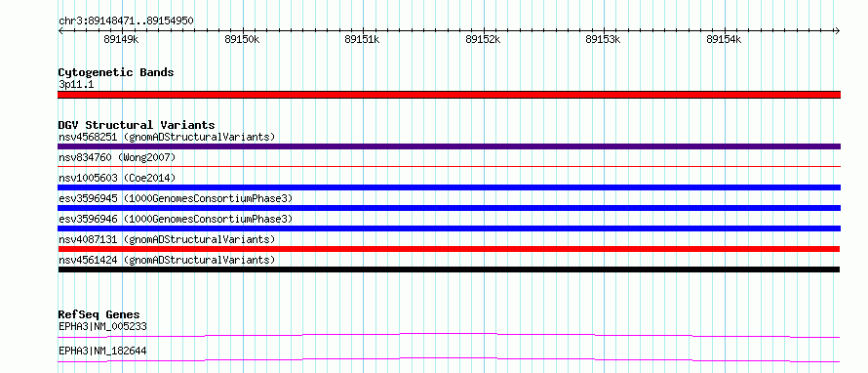The height and width of the screenshot is (373, 868).
Task: Click the nsv834760 (Wong2007) label
Action: tap(117, 158)
